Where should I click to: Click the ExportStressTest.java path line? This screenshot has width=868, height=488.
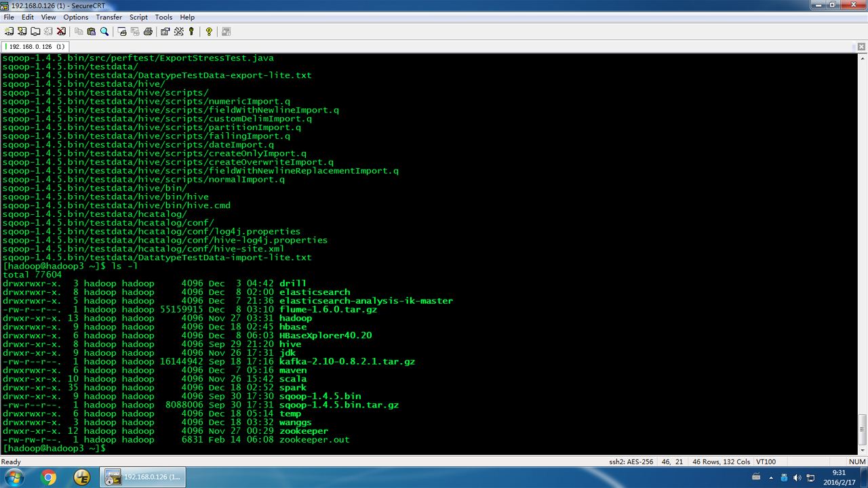click(x=138, y=58)
